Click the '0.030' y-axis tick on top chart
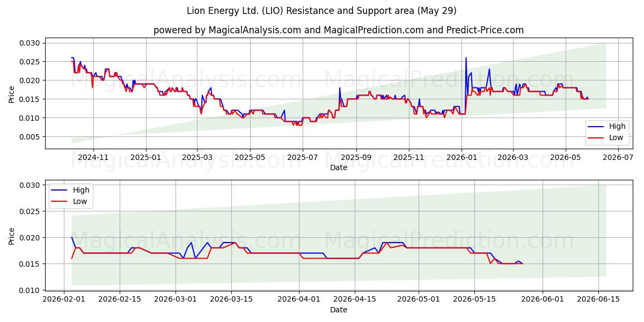This screenshot has width=644, height=322. point(30,43)
